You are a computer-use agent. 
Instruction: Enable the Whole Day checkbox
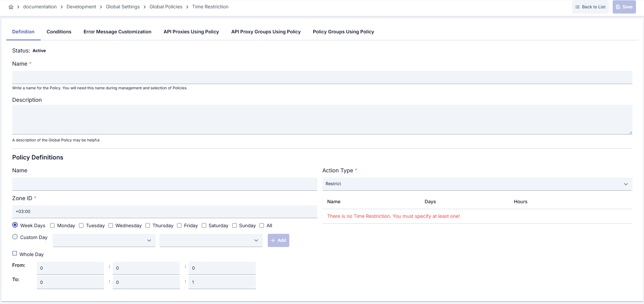click(15, 254)
